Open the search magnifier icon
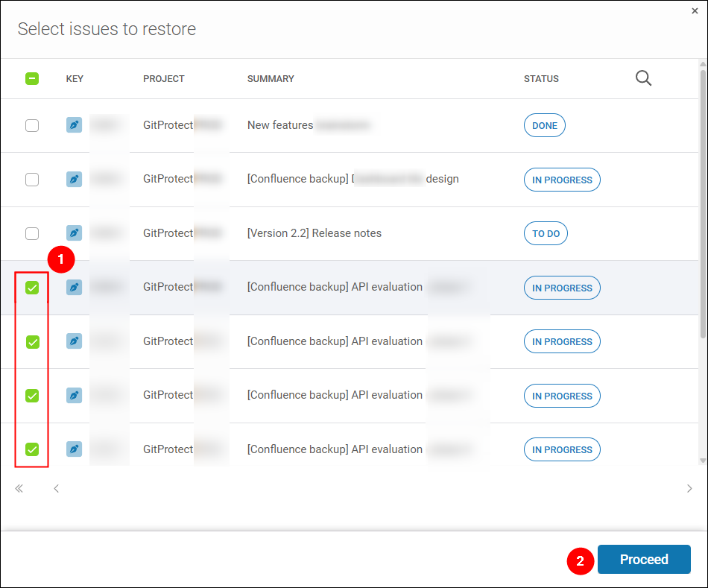The height and width of the screenshot is (588, 708). pos(643,78)
